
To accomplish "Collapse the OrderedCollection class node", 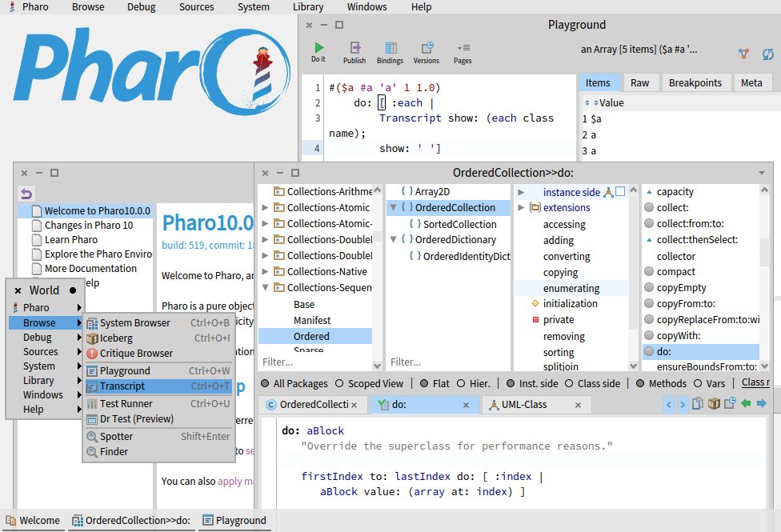I will coord(393,207).
